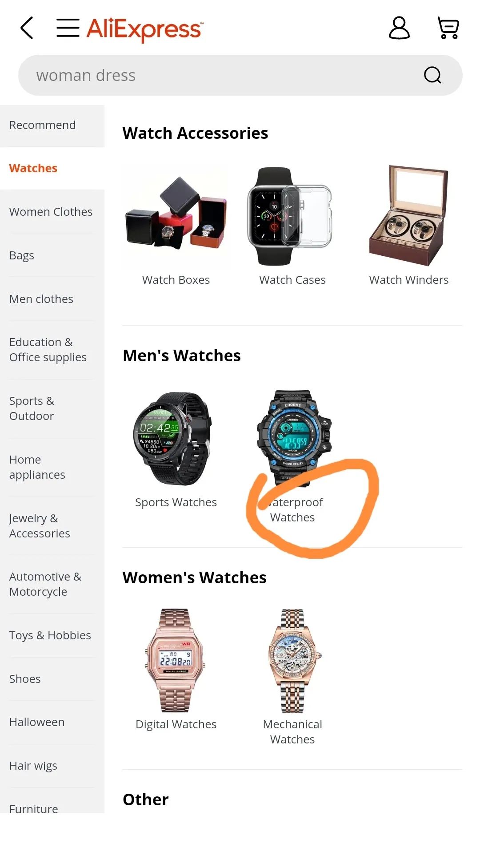Select Jewelry & Accessories sidebar category
Viewport: 480px width, 868px height.
pyautogui.click(x=52, y=526)
